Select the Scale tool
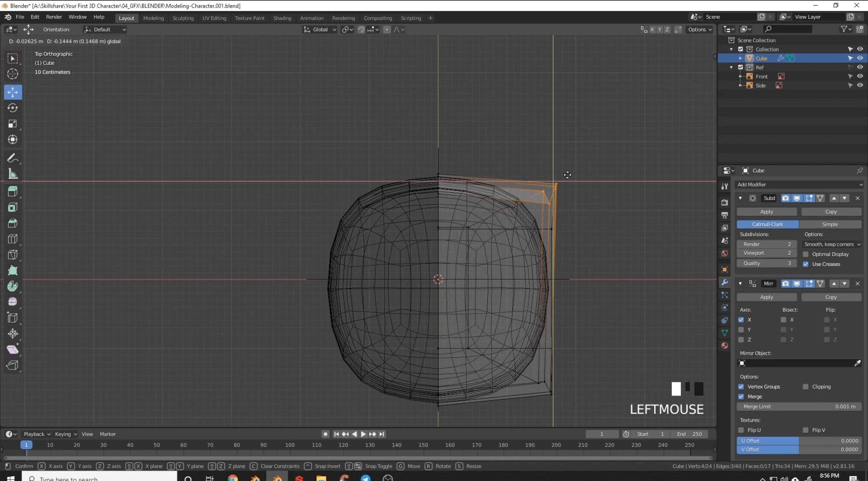This screenshot has height=481, width=868. pos(12,124)
